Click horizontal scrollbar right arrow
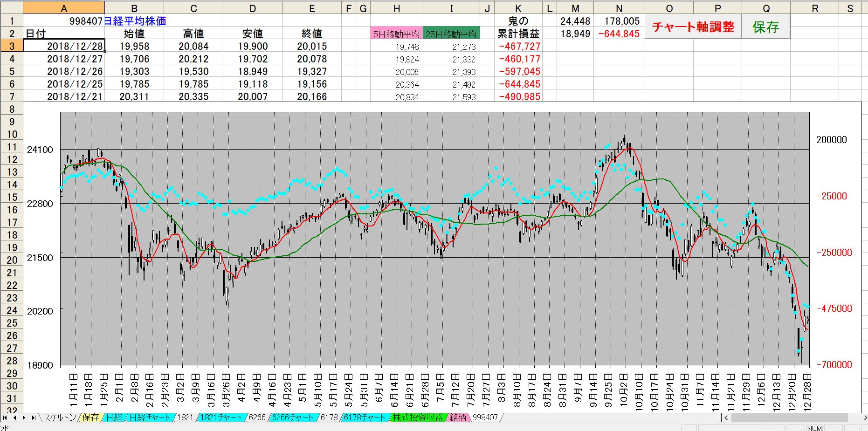 865,417
